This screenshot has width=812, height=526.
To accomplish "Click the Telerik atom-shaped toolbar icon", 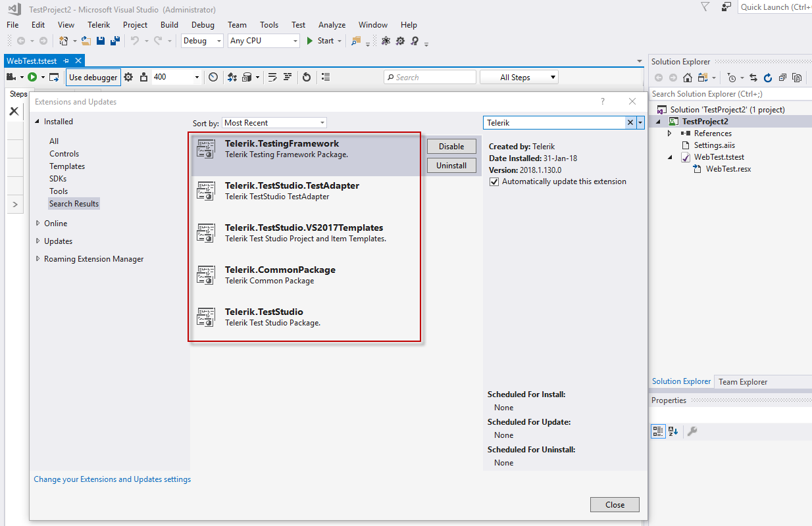I will point(385,41).
